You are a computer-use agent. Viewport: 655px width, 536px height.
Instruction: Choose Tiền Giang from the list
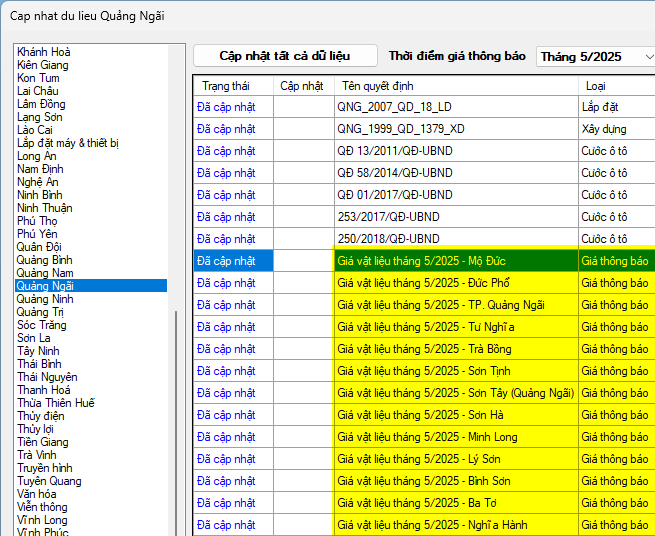pyautogui.click(x=43, y=442)
